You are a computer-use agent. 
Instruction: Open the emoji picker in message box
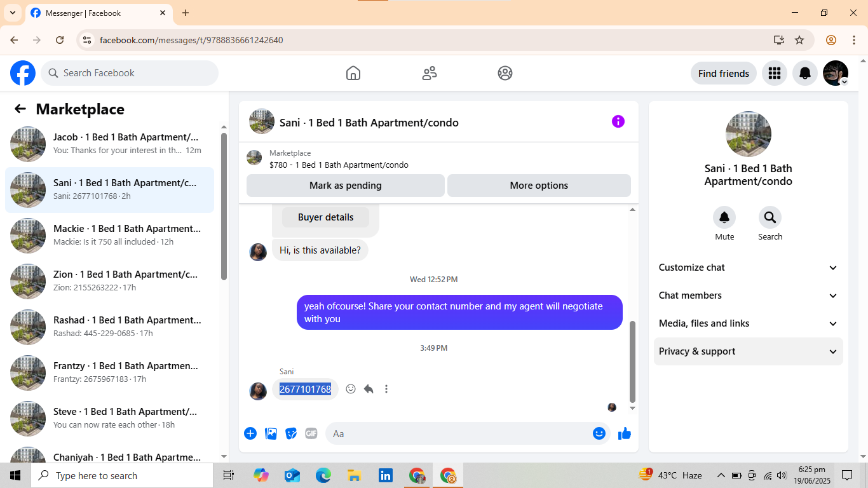(599, 433)
